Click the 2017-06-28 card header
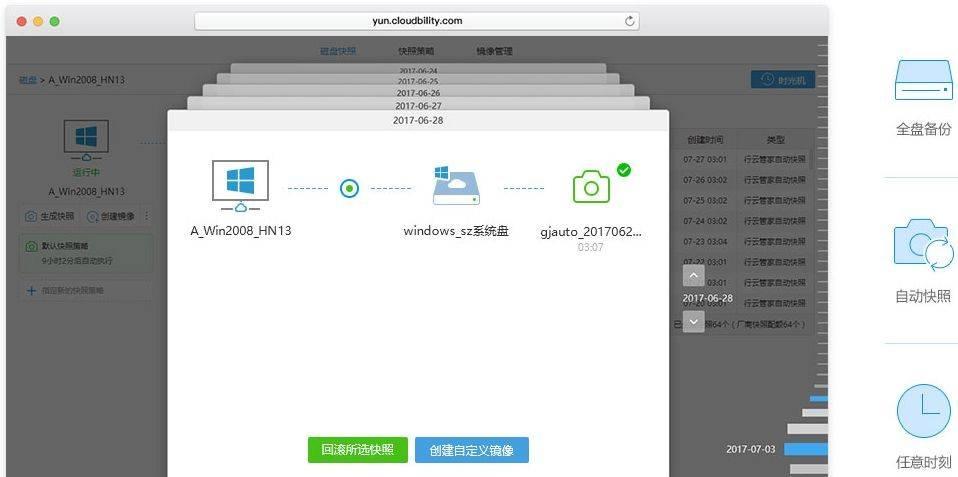The height and width of the screenshot is (477, 958). click(419, 120)
